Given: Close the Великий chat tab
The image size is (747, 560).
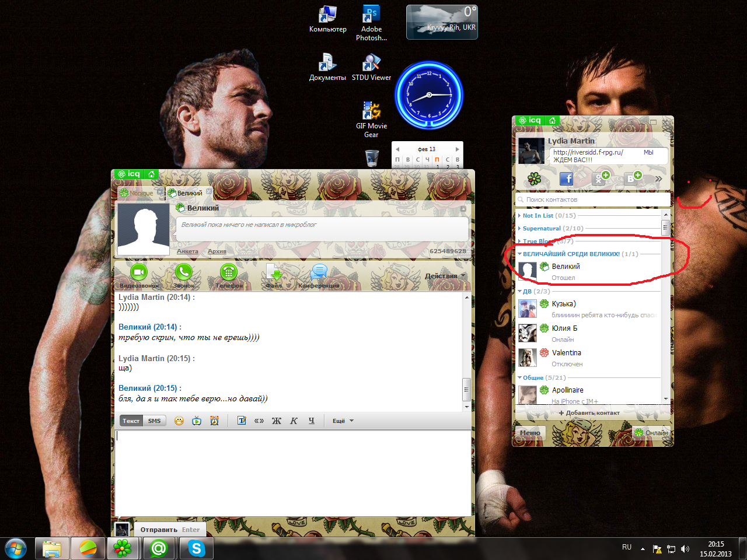Looking at the screenshot, I should [x=209, y=191].
